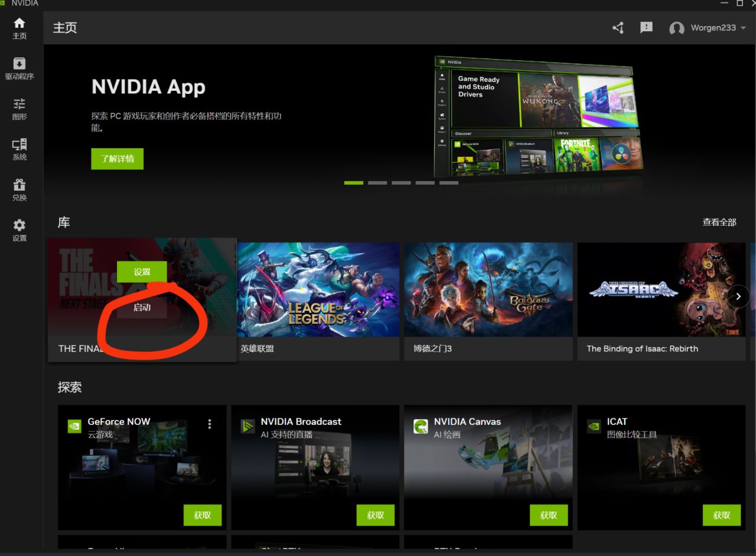Click the NVIDIA Canvas card title
This screenshot has height=556, width=756.
point(467,421)
